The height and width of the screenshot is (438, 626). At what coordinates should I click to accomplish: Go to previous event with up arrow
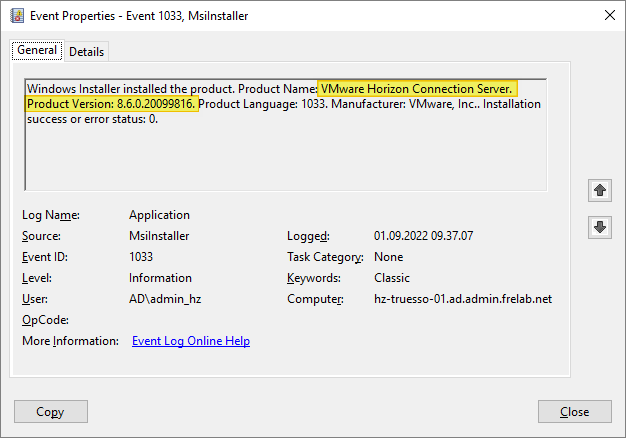pyautogui.click(x=600, y=189)
